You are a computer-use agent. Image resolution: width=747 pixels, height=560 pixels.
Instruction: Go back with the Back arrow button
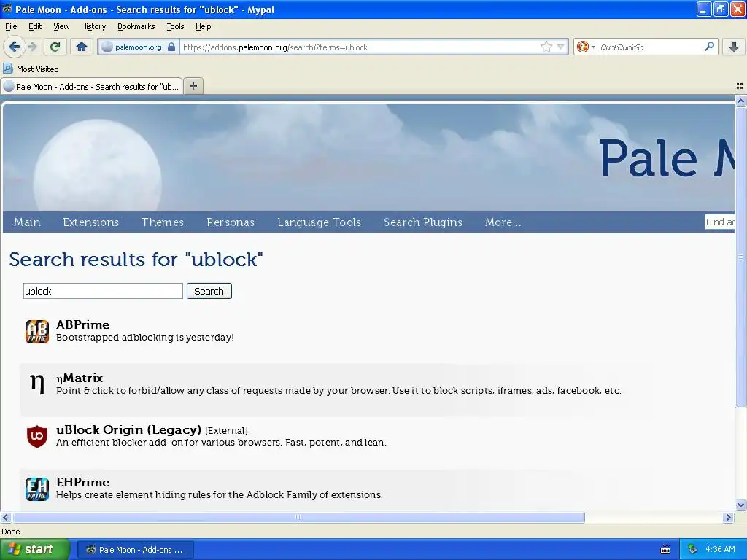tap(15, 47)
